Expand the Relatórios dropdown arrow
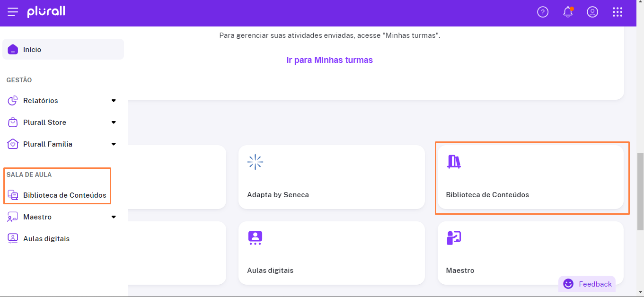Screen dimensions: 644x297 tap(114, 101)
